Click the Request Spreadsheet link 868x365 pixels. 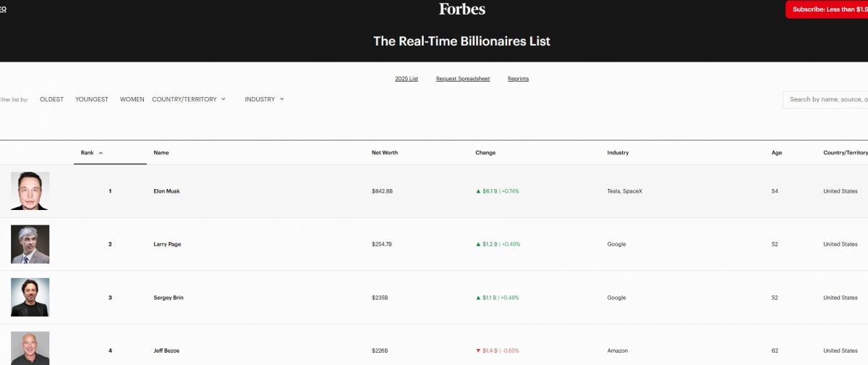463,78
